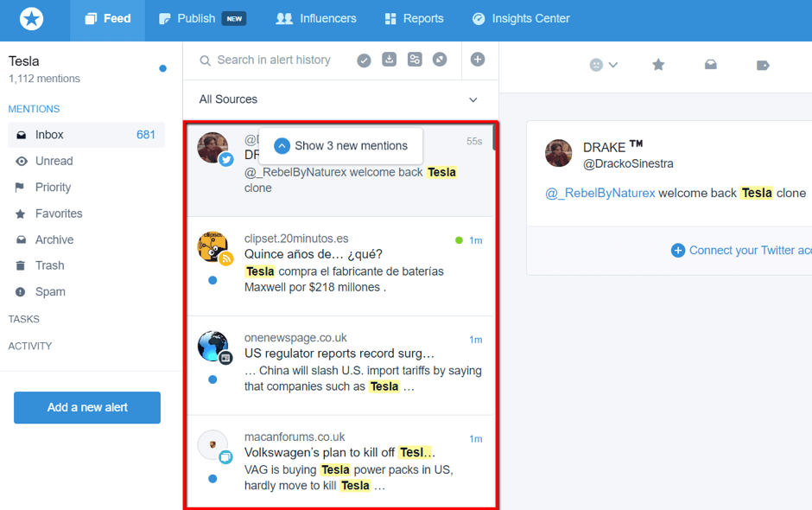Click the onenewspage globe avatar

tap(214, 347)
